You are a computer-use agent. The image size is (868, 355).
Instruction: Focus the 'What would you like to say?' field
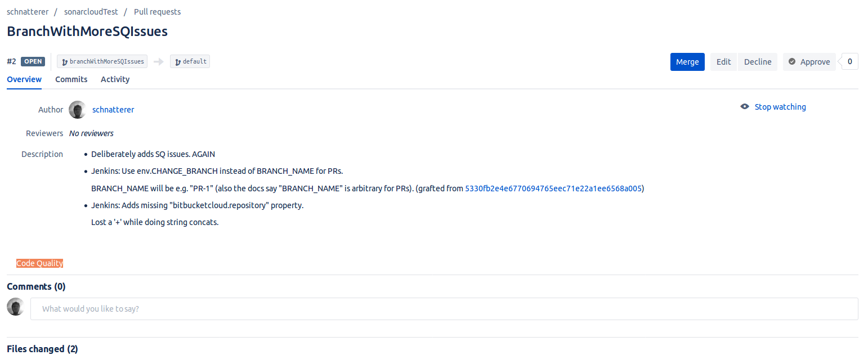point(444,309)
